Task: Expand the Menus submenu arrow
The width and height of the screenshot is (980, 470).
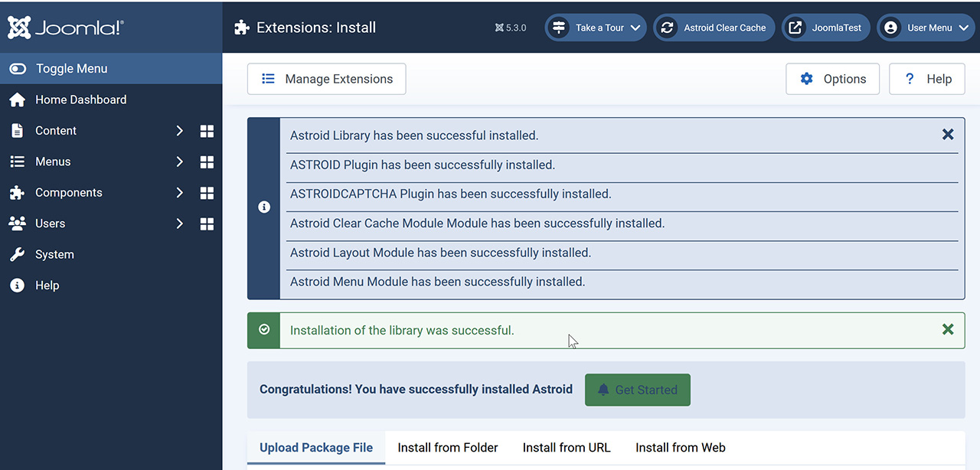Action: (x=179, y=162)
